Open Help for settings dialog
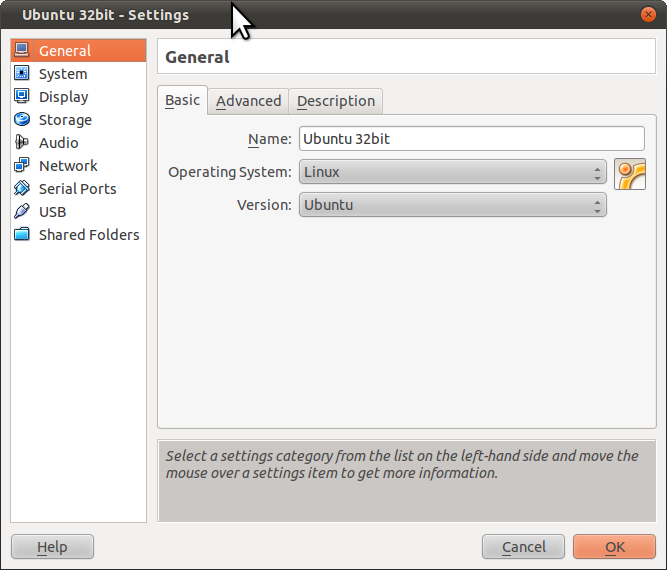 tap(52, 547)
